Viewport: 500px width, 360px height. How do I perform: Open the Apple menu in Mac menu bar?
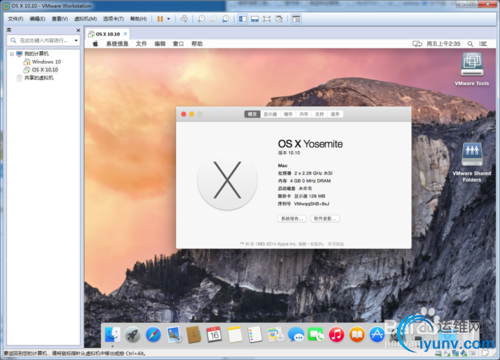(x=96, y=44)
